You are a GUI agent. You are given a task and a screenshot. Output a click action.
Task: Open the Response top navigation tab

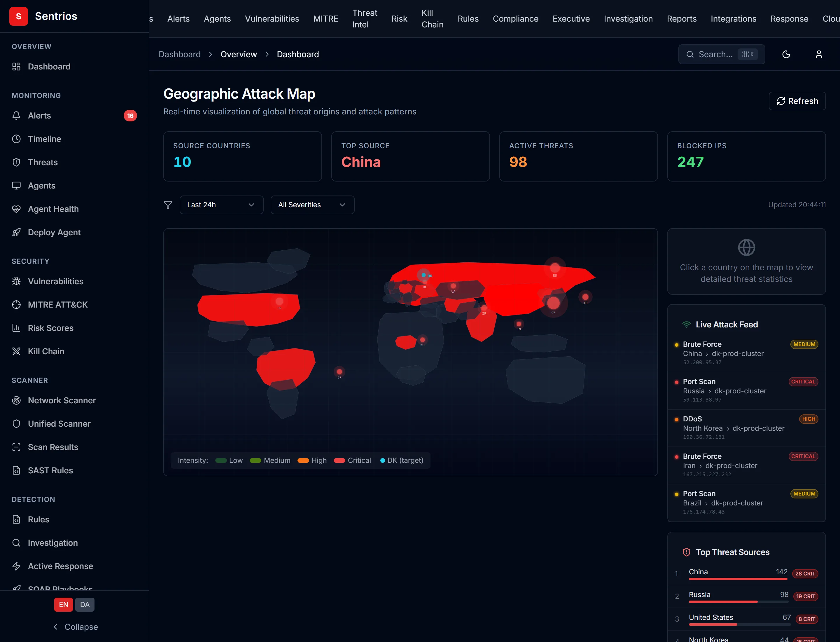[789, 19]
